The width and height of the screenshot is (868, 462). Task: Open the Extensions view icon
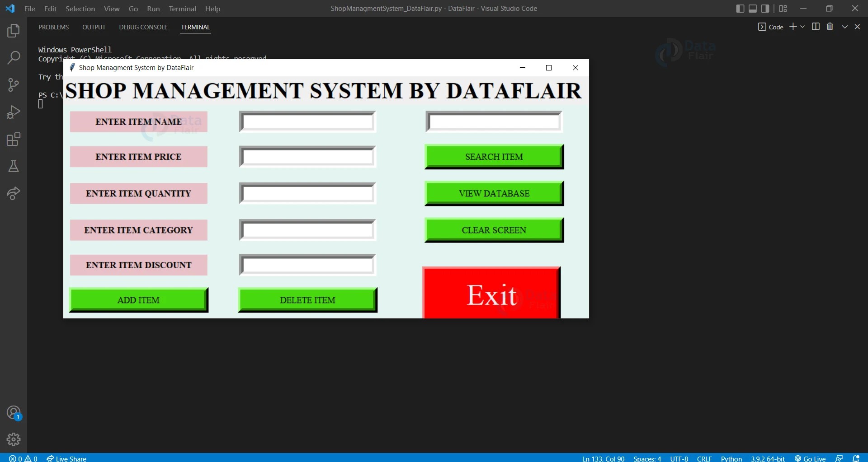pos(13,139)
